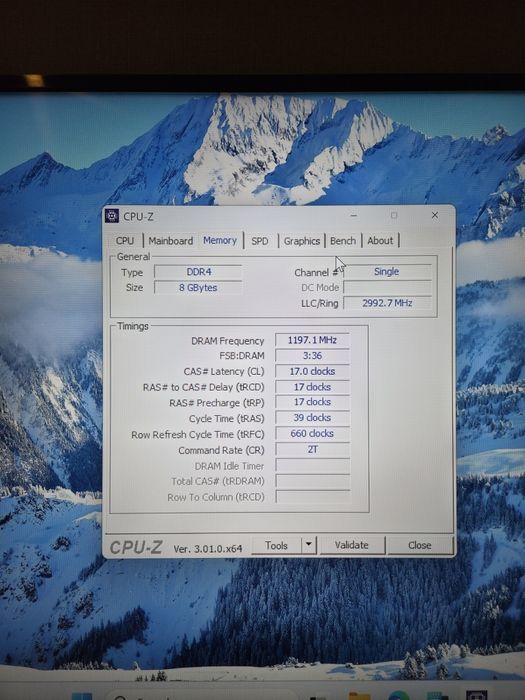Click the Close button at the bottom
Viewport: 525px width, 700px height.
pos(420,545)
